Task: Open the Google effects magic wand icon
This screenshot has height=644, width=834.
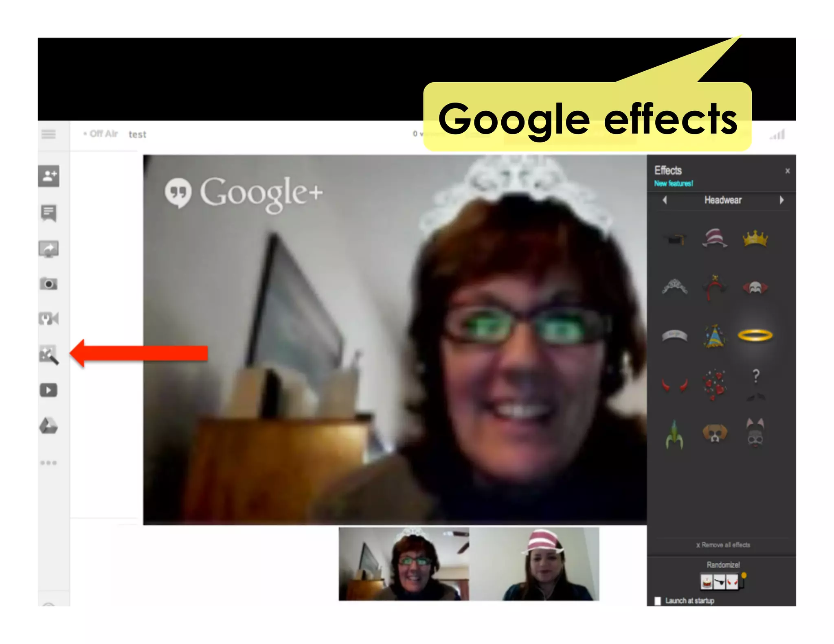Action: pos(49,355)
